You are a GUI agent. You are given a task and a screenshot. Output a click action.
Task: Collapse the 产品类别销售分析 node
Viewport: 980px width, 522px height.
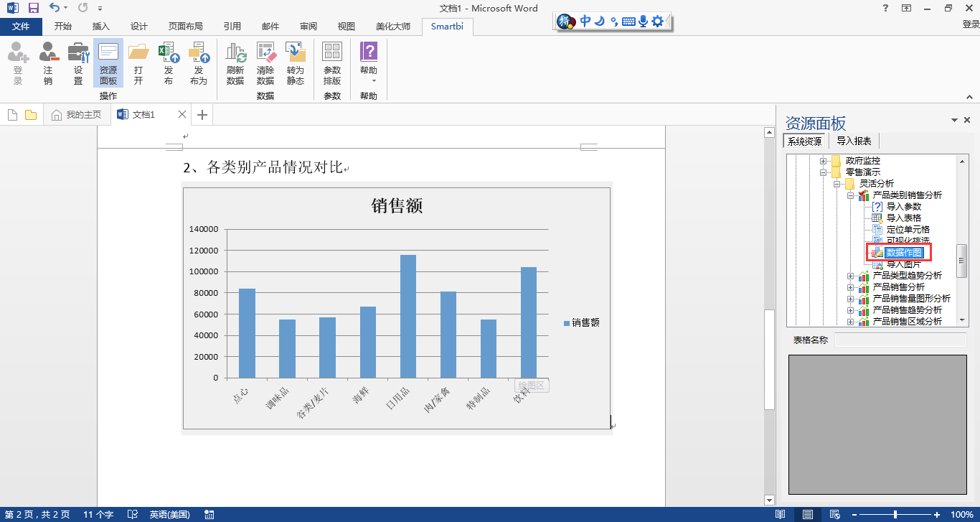click(x=851, y=195)
